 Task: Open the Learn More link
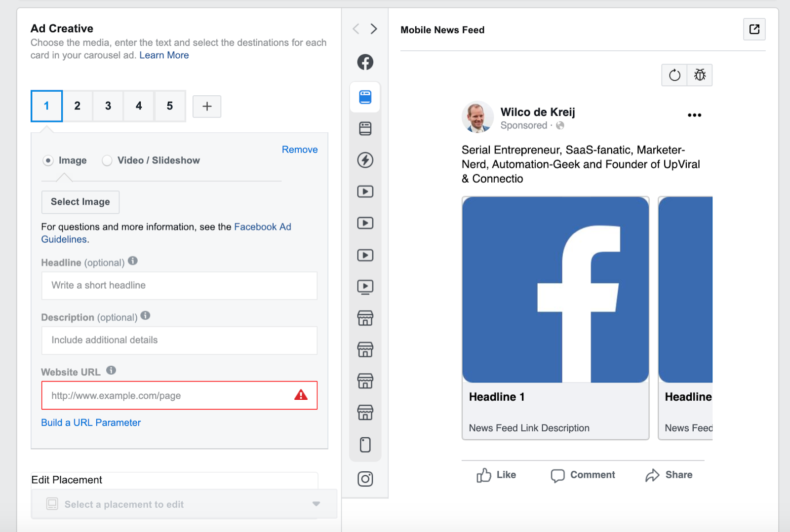click(164, 55)
